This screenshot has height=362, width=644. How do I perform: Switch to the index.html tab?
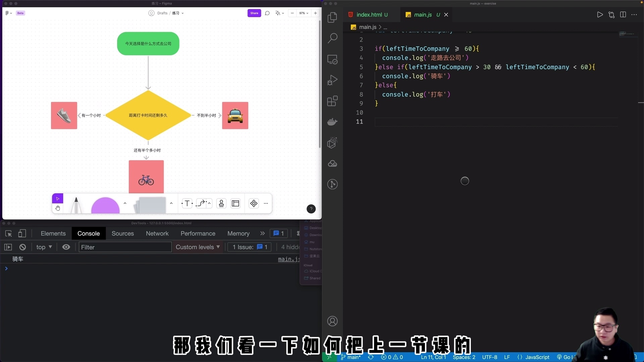point(369,15)
